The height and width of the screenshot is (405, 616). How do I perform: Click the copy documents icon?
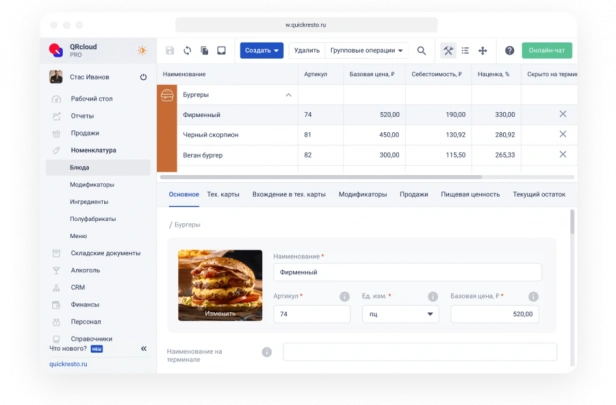pos(204,51)
